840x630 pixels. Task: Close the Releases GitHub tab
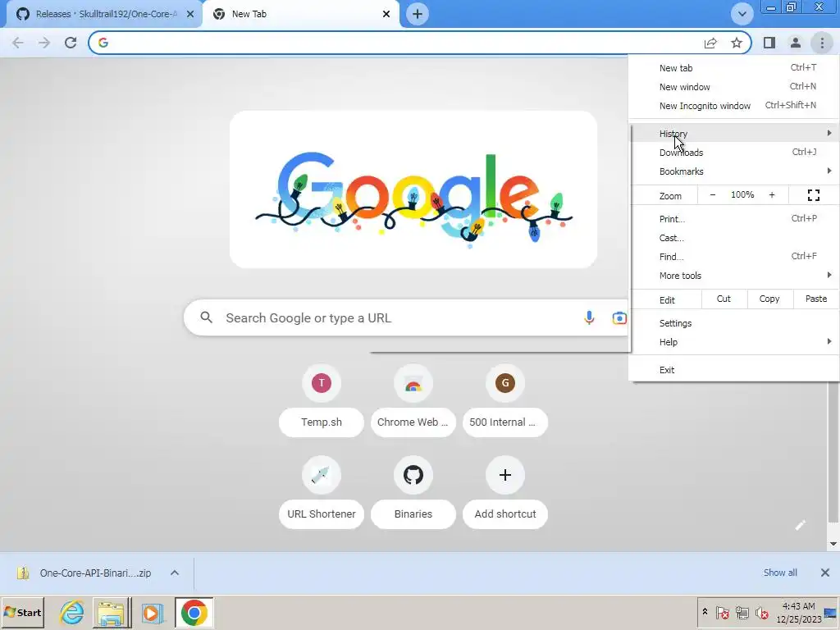pyautogui.click(x=190, y=14)
